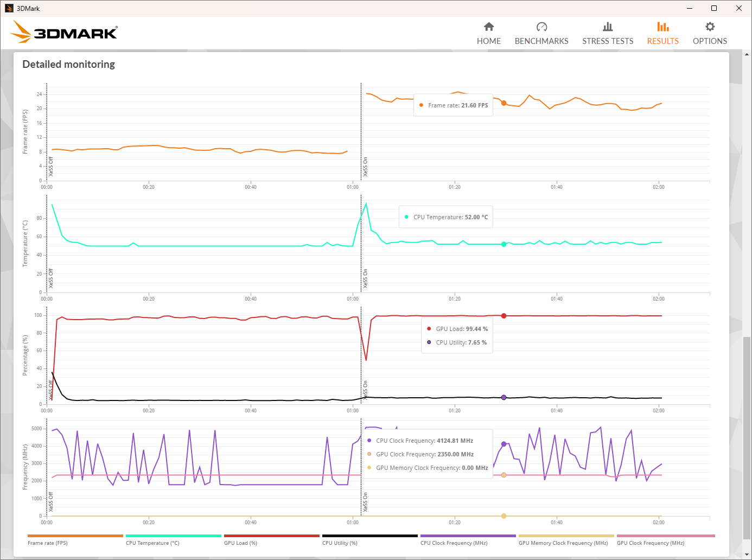The width and height of the screenshot is (752, 560).
Task: Click the 3DMark logo in header
Action: coord(64,33)
